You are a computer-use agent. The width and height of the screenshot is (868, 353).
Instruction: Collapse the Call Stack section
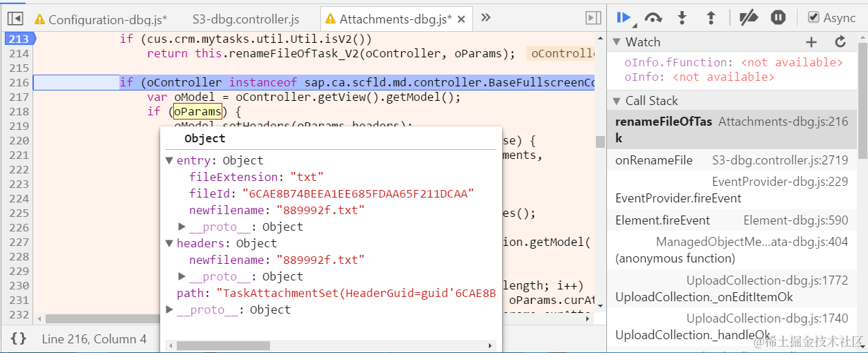617,101
